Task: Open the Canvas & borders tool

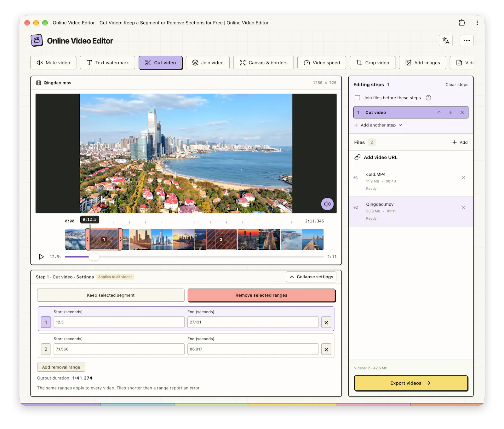Action: coord(263,63)
